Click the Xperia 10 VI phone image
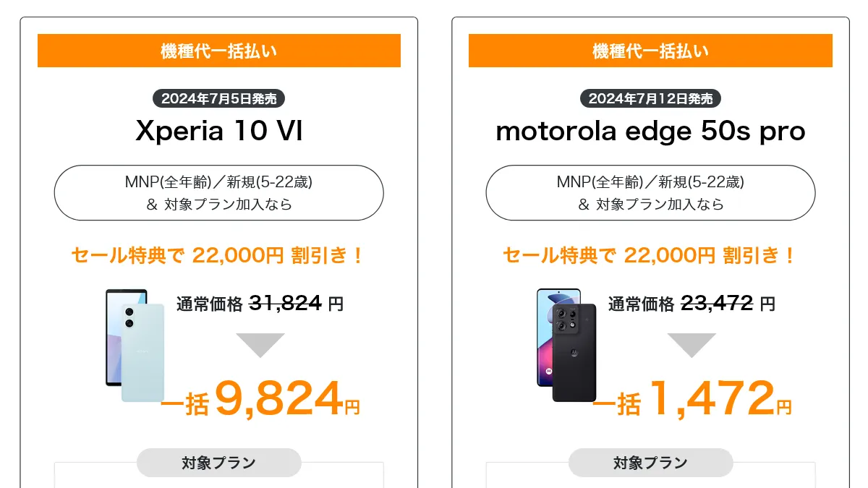Viewport: 868px width, 488px height. (x=135, y=346)
